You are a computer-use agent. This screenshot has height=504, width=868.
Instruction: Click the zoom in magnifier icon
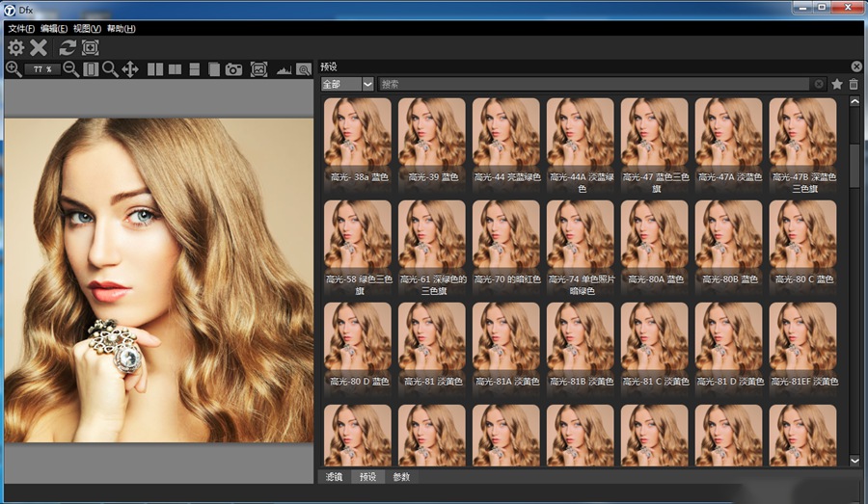(x=14, y=69)
